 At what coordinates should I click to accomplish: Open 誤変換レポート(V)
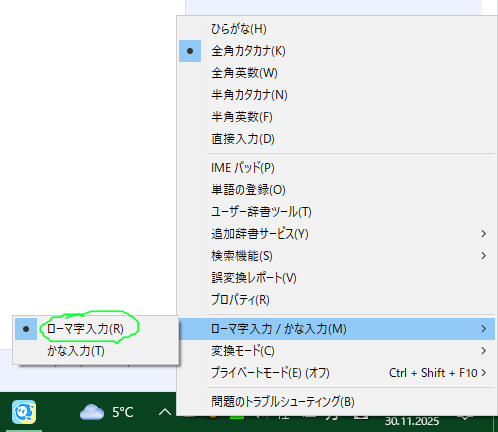coord(337,278)
